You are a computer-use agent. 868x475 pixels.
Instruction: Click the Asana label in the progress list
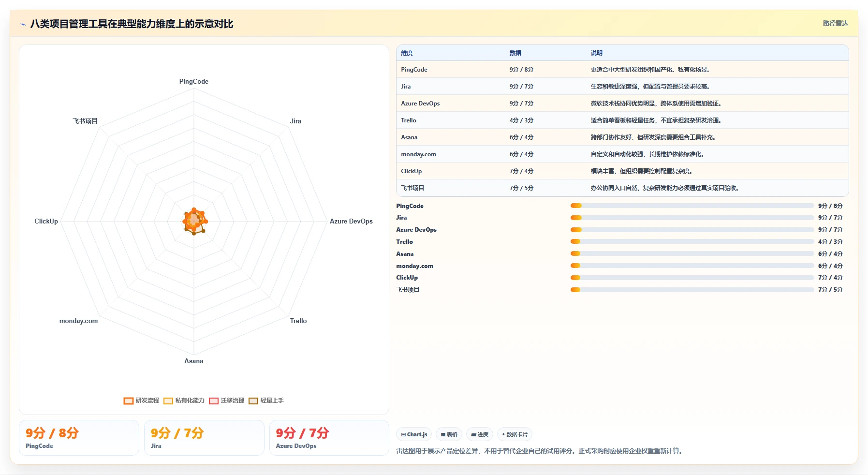(x=405, y=254)
